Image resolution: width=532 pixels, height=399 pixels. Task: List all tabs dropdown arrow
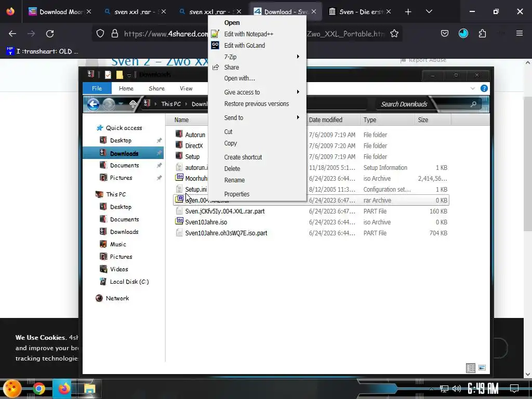click(x=429, y=11)
